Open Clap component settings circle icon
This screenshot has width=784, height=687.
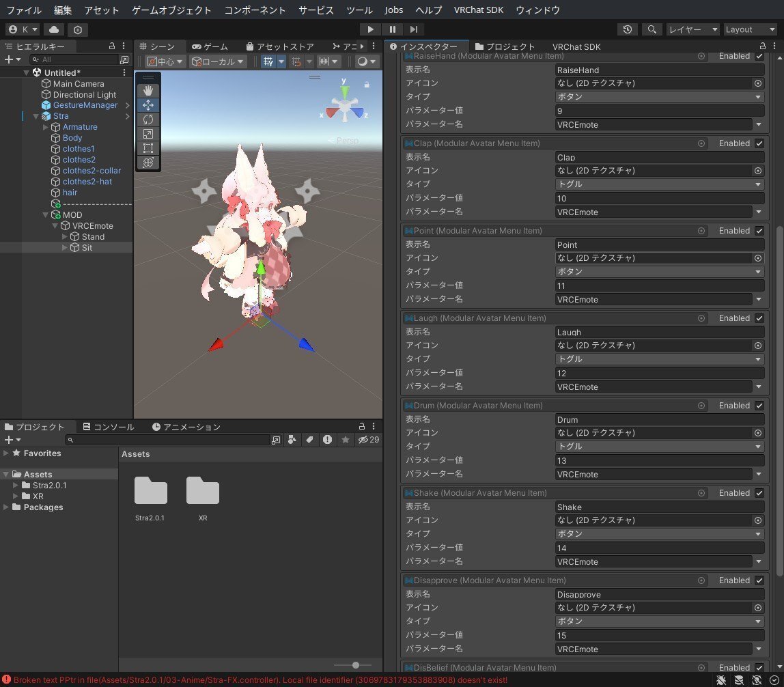click(x=701, y=143)
